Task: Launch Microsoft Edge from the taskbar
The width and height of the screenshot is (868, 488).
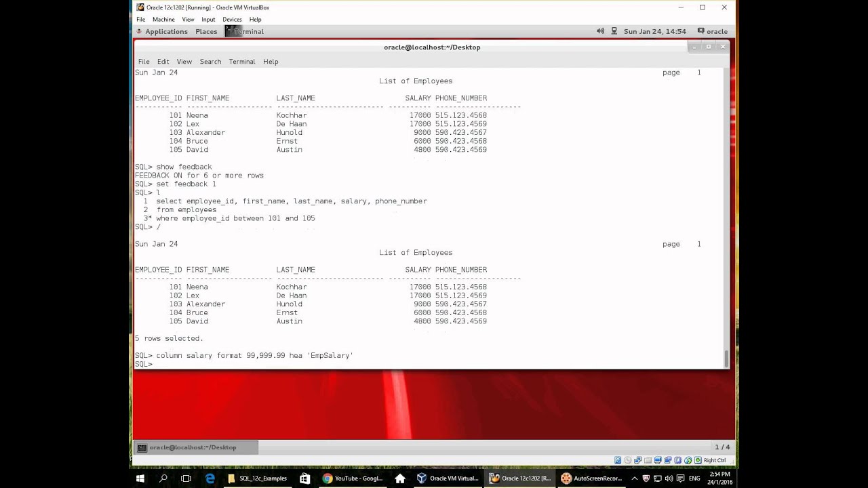Action: click(x=210, y=479)
